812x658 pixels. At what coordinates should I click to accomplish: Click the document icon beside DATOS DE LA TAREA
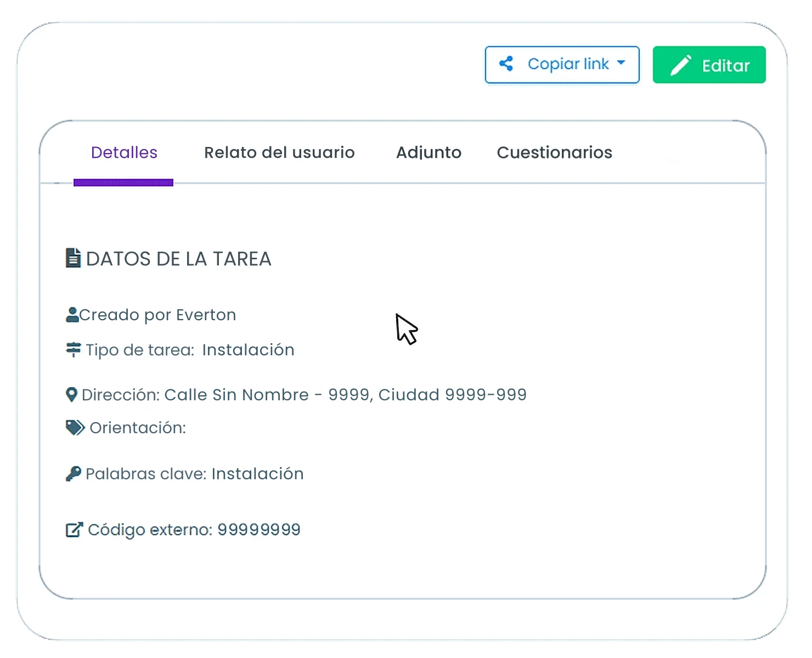[74, 258]
